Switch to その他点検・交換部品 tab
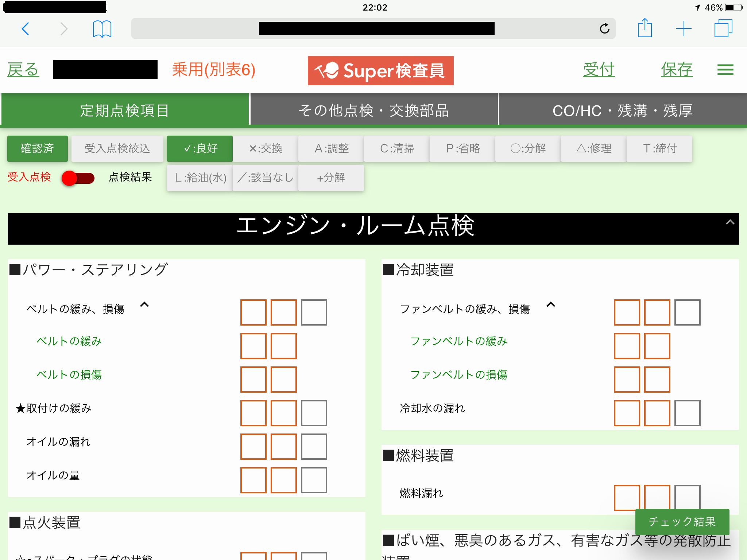The image size is (747, 560). (374, 110)
